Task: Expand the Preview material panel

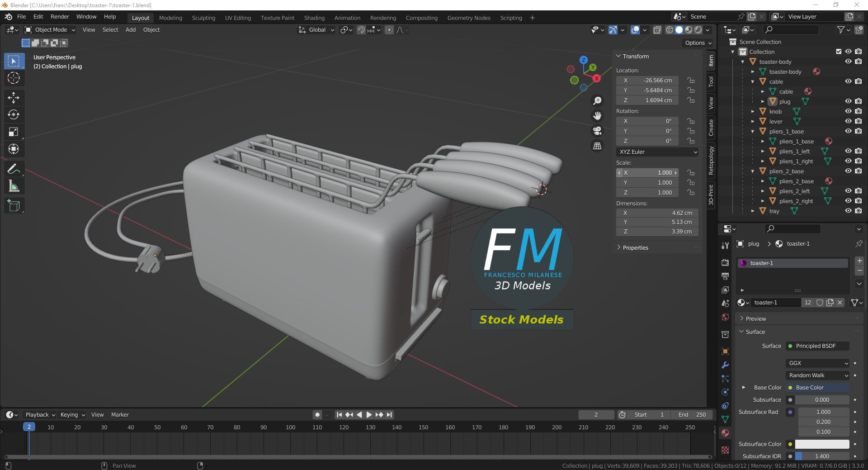Action: tap(756, 319)
